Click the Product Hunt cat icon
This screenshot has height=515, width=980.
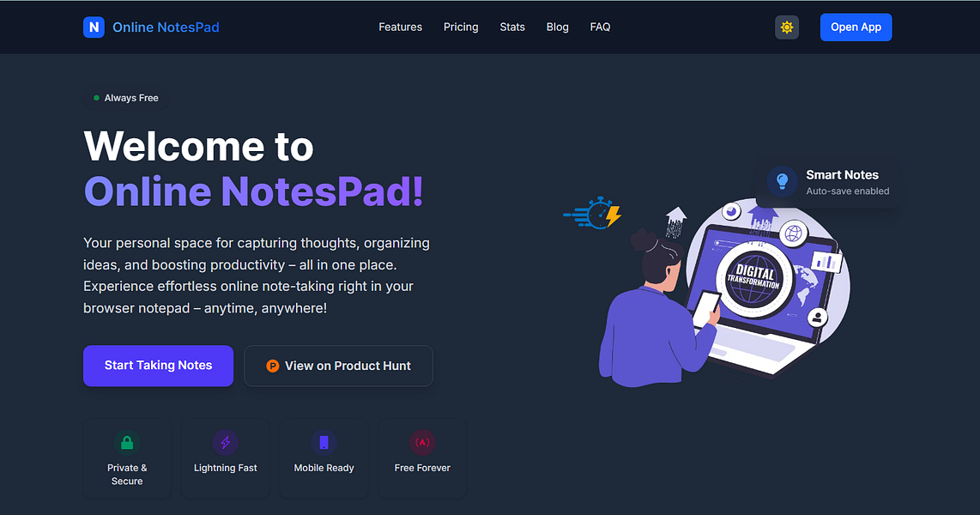click(x=273, y=366)
